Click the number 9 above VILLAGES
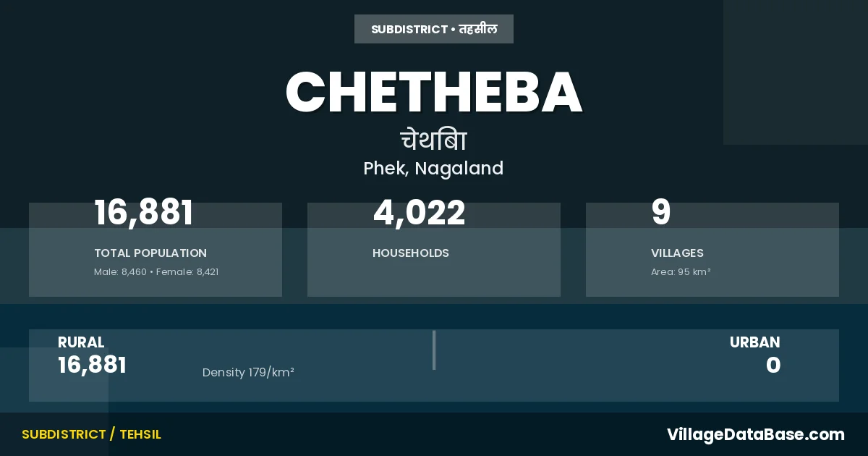The width and height of the screenshot is (868, 456). 661,213
